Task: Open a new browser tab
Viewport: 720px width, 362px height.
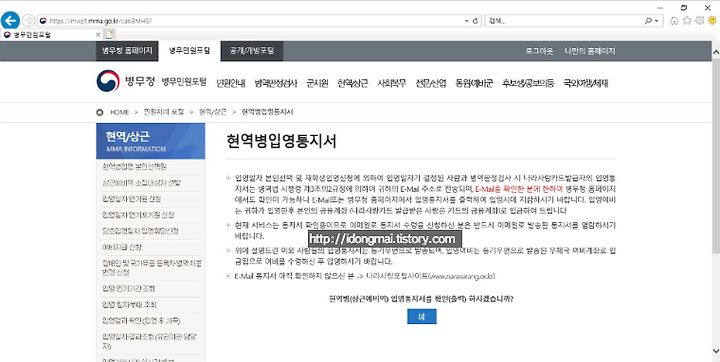Action: coord(109,34)
